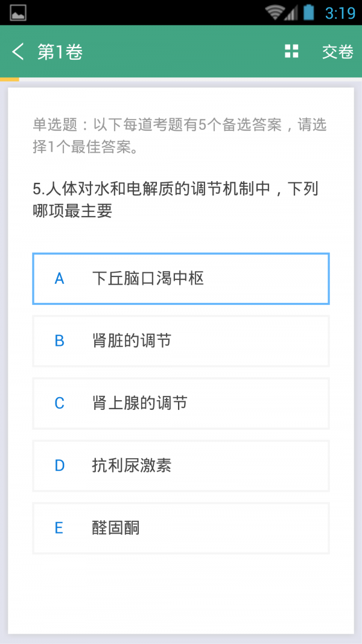362x644 pixels.
Task: Click the back arrow to exit the exam
Action: tap(17, 51)
